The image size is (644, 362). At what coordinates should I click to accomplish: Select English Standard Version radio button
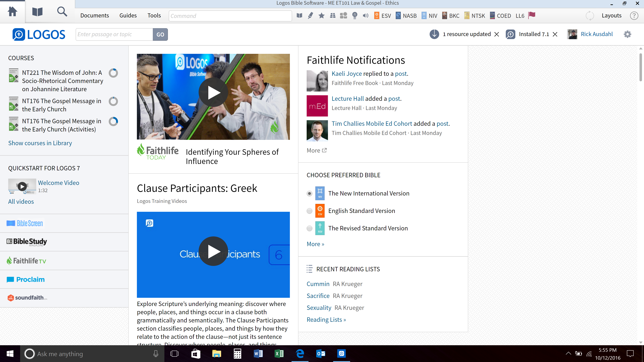point(310,211)
